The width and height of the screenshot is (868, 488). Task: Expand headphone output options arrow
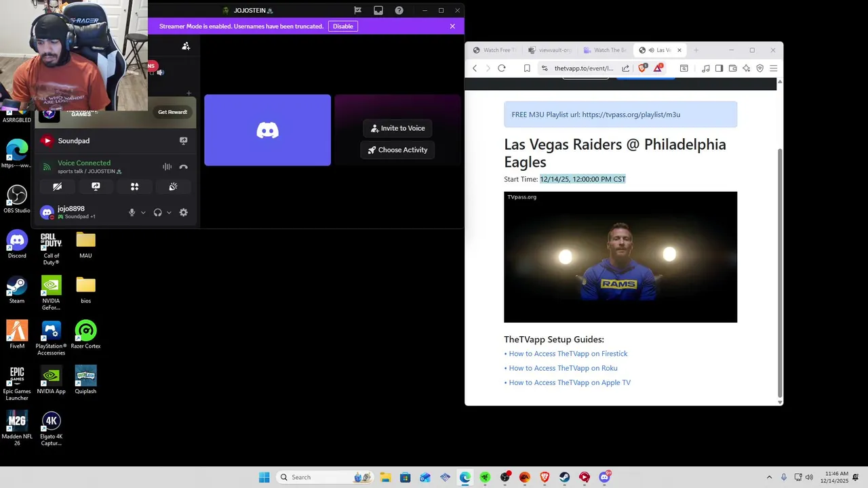pyautogui.click(x=169, y=212)
